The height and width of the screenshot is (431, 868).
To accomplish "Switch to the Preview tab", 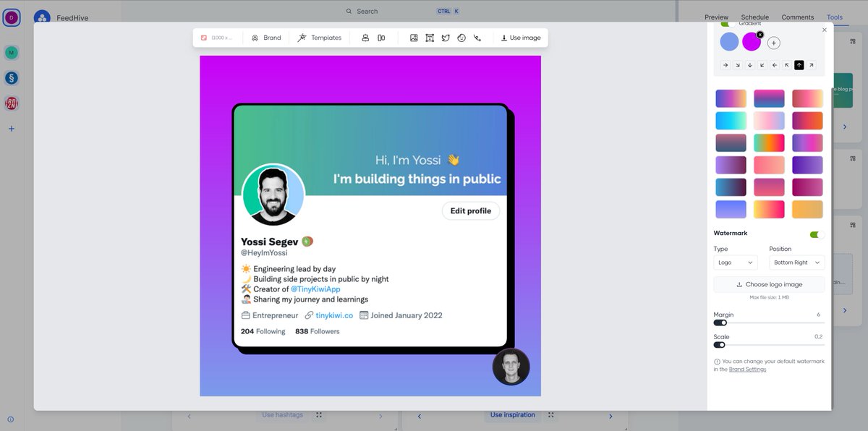I will [716, 17].
